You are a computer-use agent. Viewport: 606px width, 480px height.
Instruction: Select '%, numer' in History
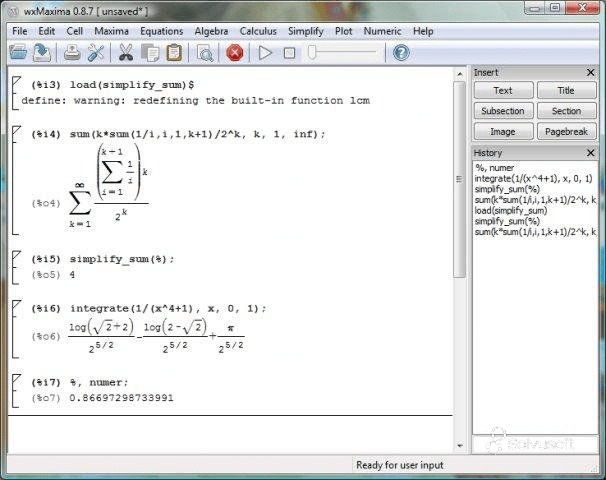click(495, 168)
